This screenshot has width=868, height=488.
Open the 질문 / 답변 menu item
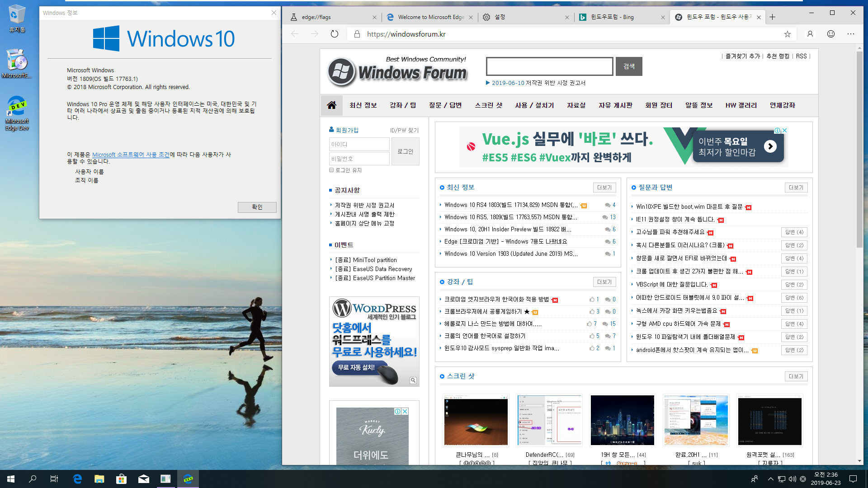(445, 105)
